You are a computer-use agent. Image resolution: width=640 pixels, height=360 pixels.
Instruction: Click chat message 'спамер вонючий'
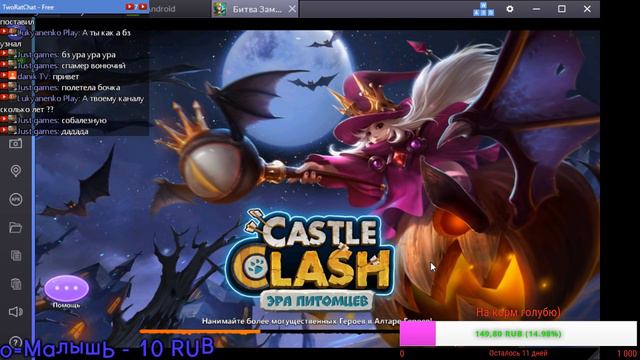pyautogui.click(x=93, y=65)
